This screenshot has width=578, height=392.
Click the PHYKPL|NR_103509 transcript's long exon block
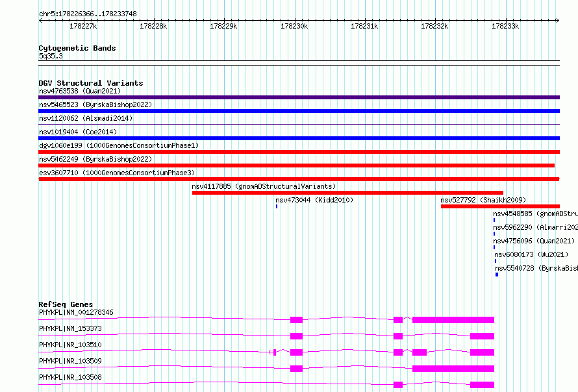(453, 369)
